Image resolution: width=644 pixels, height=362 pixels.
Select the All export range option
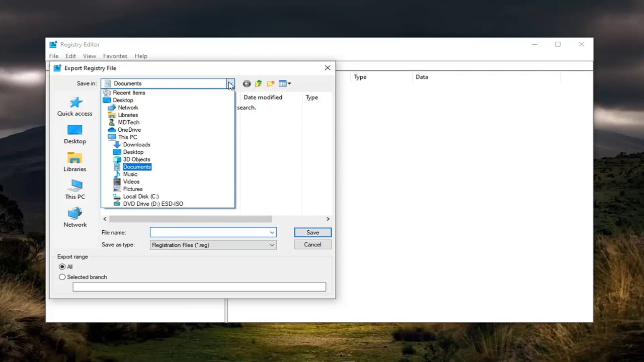[62, 266]
